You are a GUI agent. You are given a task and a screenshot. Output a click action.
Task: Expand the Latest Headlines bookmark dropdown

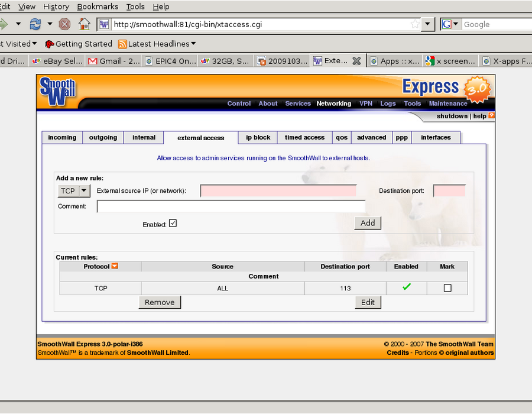click(193, 43)
